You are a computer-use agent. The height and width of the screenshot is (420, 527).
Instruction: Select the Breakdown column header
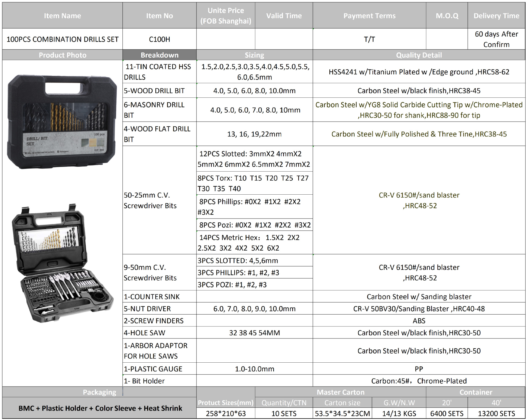159,55
